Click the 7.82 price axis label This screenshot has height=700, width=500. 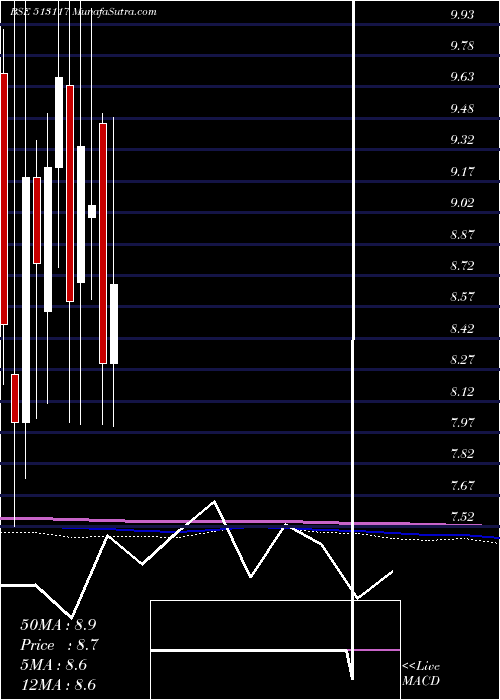462,454
